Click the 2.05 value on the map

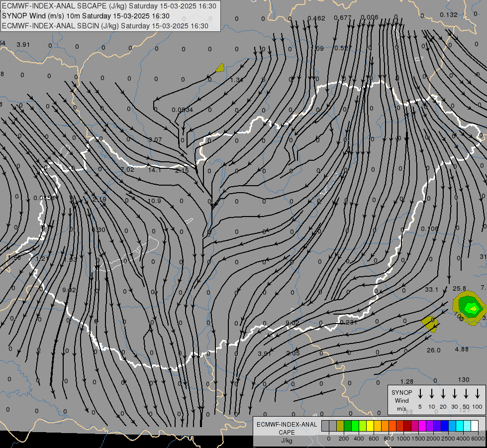pyautogui.click(x=293, y=353)
